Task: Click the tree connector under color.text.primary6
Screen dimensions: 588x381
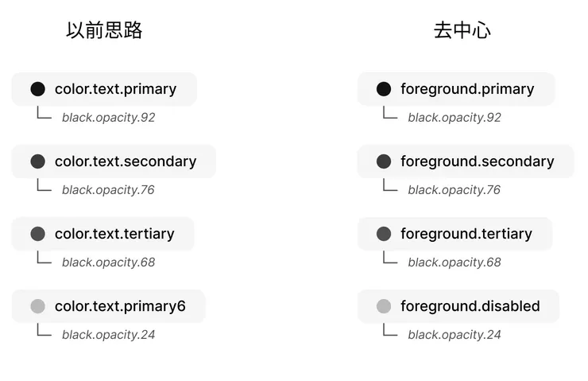Action: (x=43, y=331)
